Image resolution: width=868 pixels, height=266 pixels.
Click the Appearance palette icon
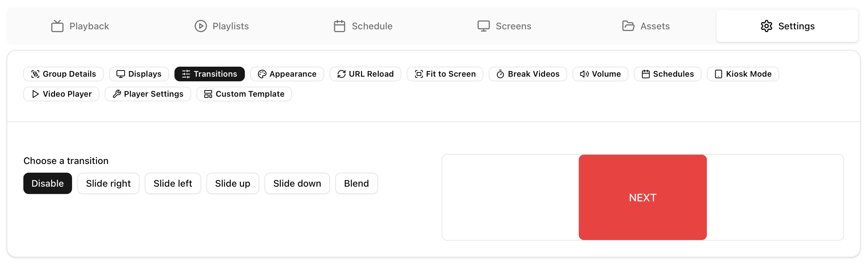pos(262,74)
